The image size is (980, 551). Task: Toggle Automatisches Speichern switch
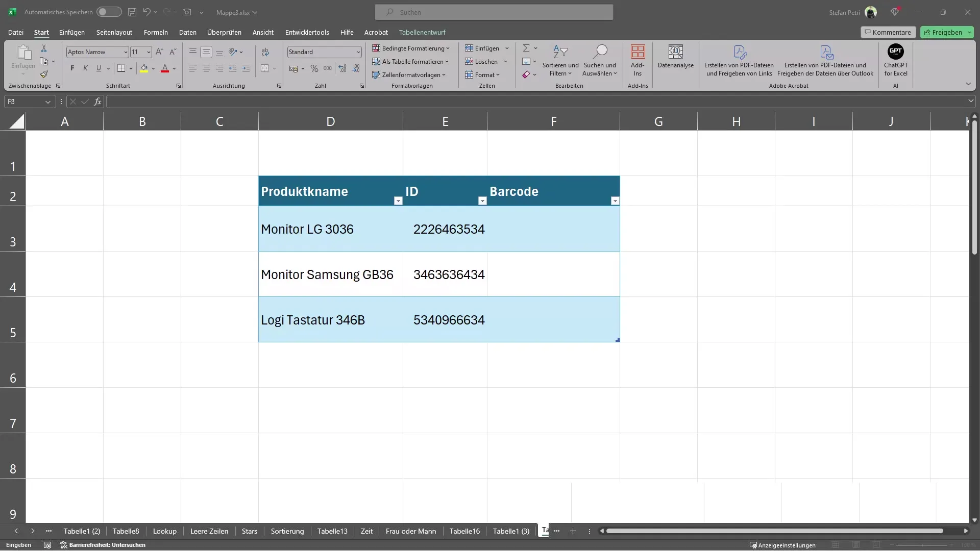(x=109, y=12)
